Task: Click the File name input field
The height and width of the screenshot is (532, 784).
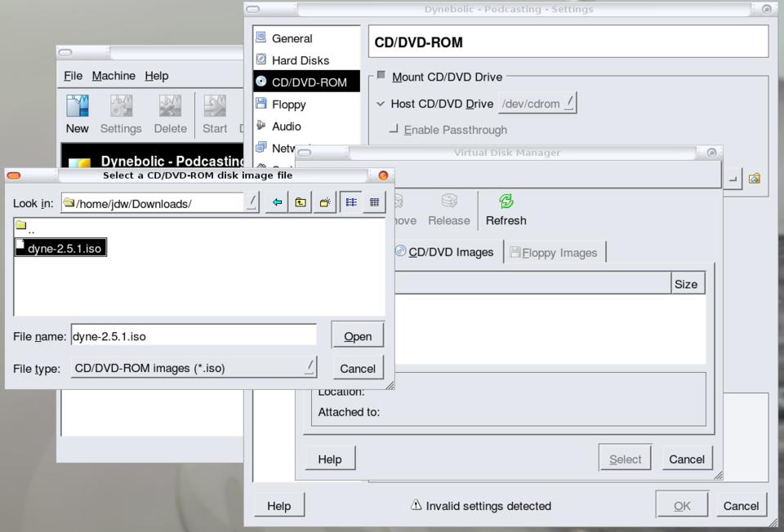Action: click(x=194, y=335)
